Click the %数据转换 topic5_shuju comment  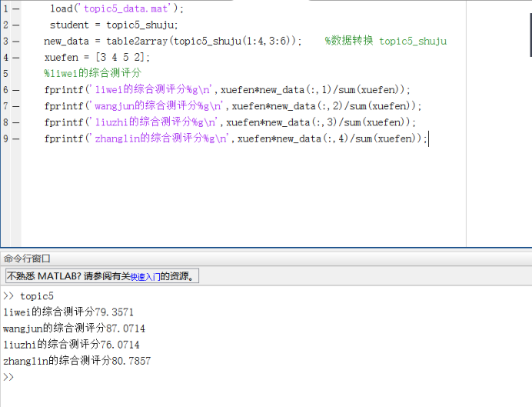[x=386, y=41]
